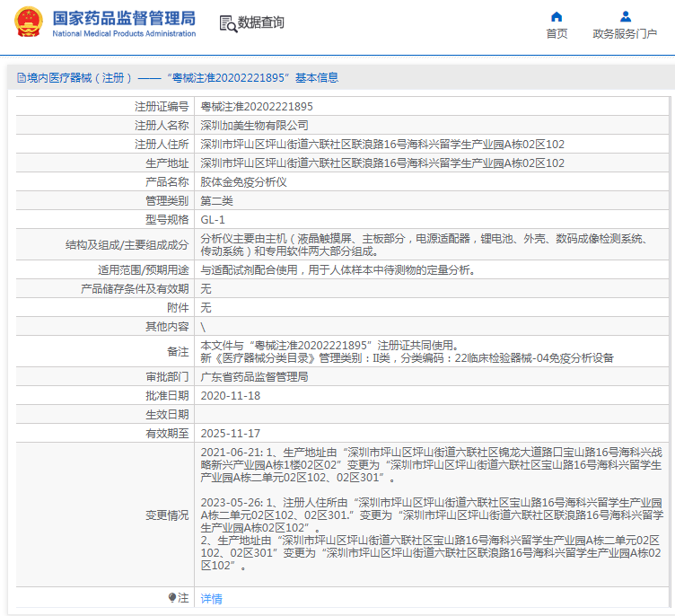The image size is (675, 616).
Task: Open the 详情 details link
Action: (211, 598)
